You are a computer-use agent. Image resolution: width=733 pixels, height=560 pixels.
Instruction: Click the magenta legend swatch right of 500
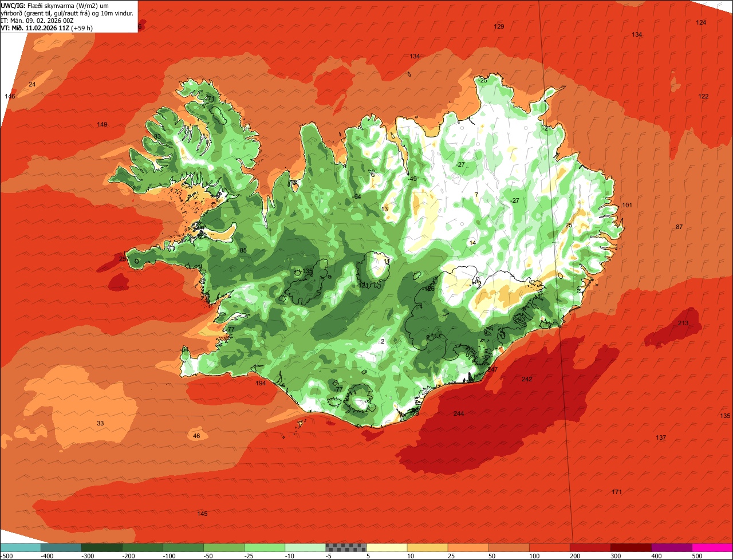pyautogui.click(x=712, y=547)
